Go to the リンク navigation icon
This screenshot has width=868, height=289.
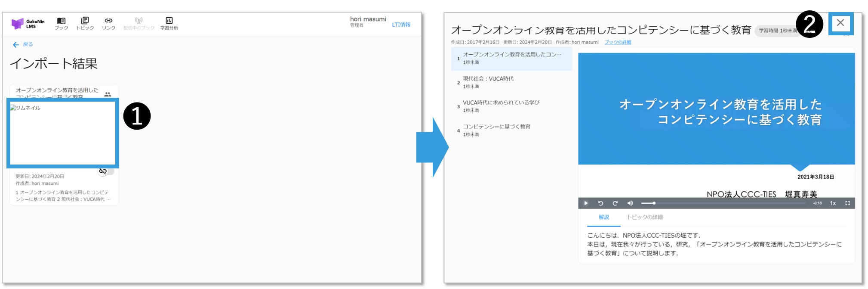coord(108,24)
